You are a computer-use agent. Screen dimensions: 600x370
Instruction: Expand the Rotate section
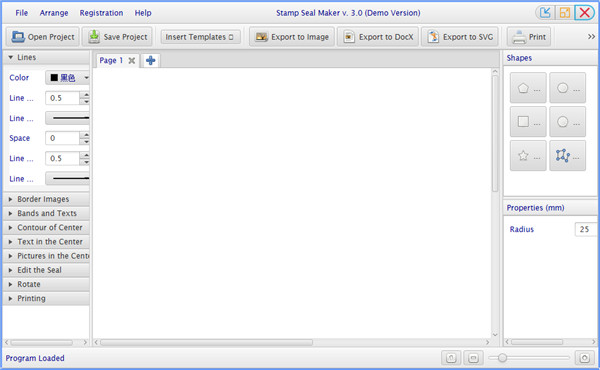coord(46,284)
